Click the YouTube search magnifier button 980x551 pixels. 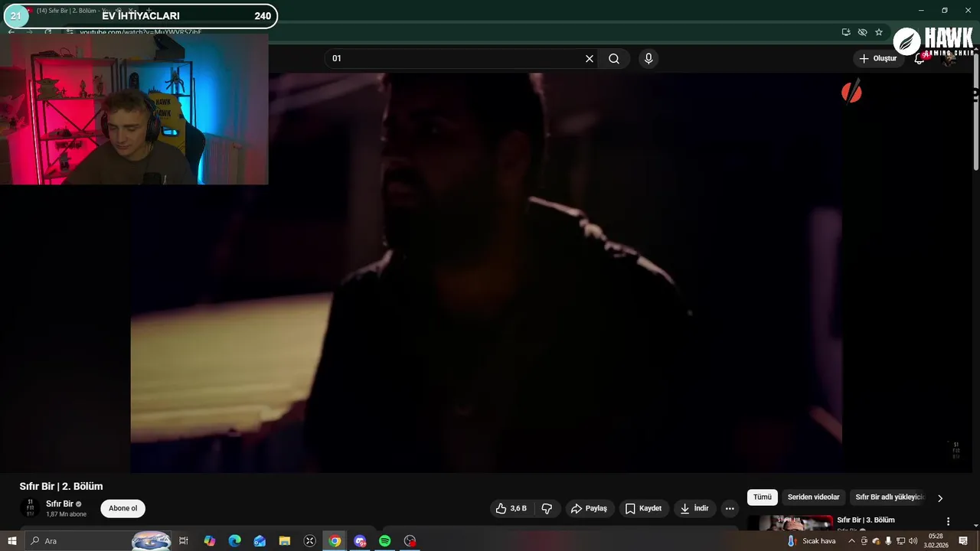click(x=614, y=59)
